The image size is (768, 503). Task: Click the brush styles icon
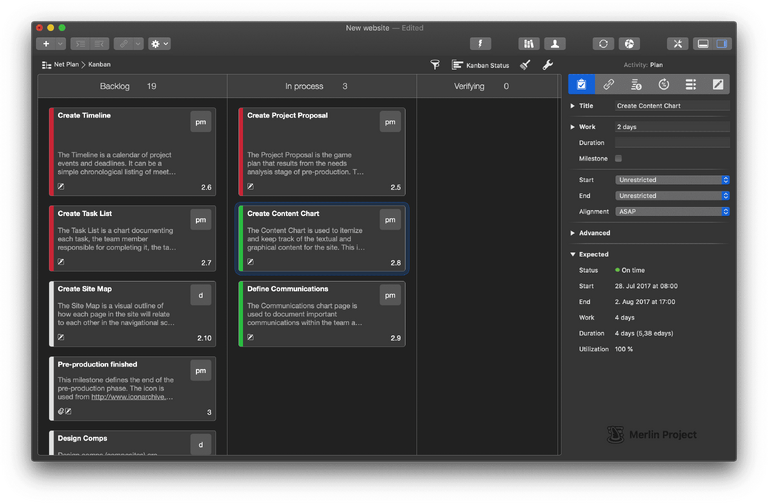click(526, 65)
